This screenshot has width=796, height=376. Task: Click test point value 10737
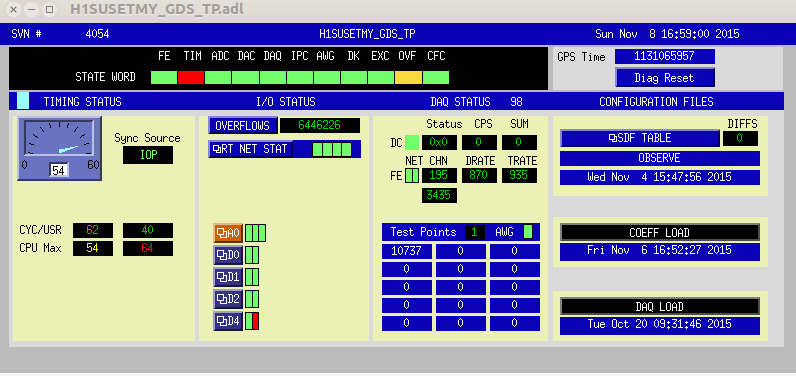point(407,251)
